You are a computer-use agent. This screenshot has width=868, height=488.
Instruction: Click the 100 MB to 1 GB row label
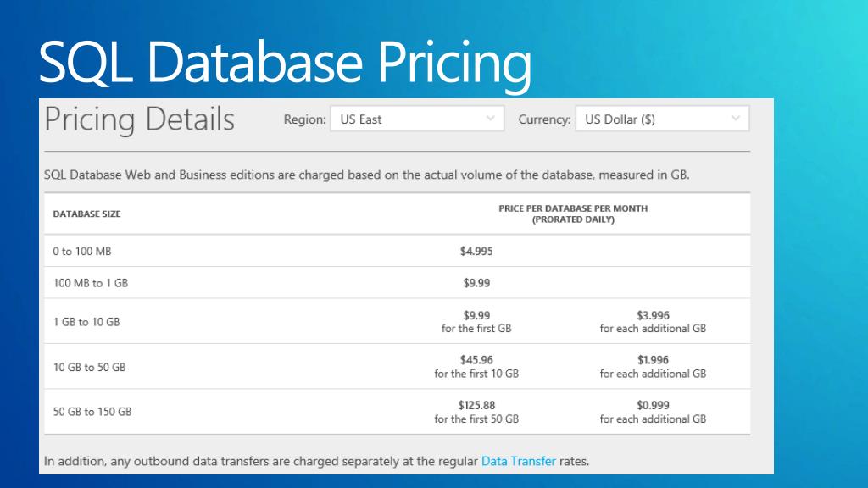click(90, 283)
